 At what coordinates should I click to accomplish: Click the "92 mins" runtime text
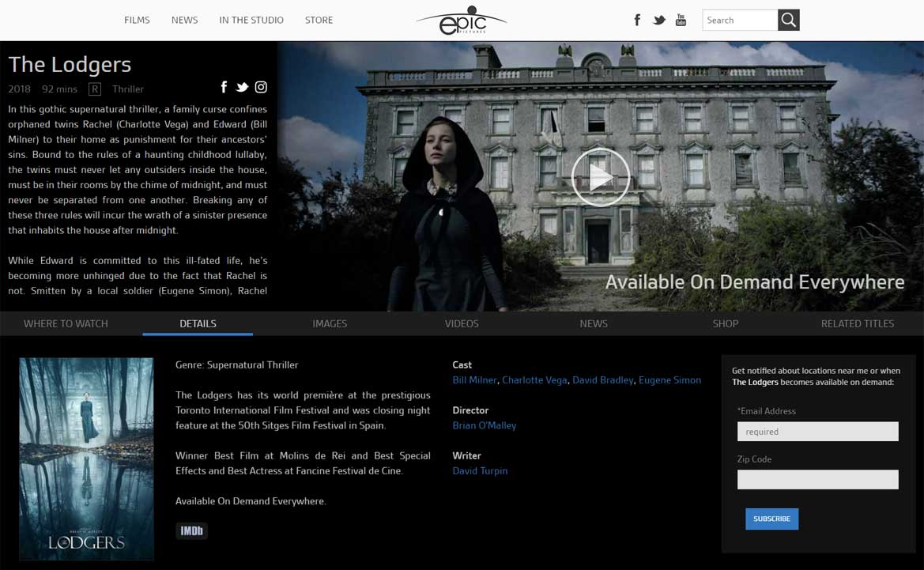[59, 89]
